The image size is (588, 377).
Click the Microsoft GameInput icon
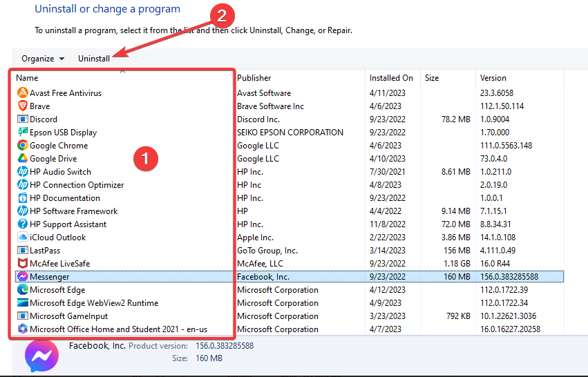click(x=23, y=316)
